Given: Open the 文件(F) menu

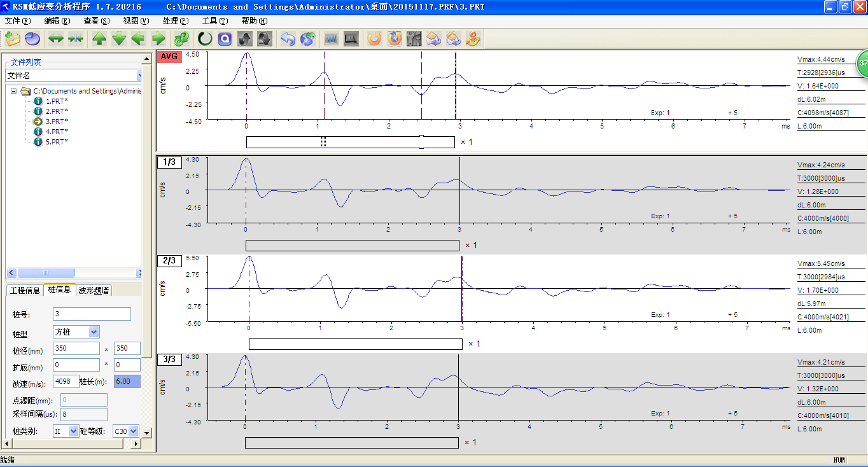Looking at the screenshot, I should tap(18, 21).
